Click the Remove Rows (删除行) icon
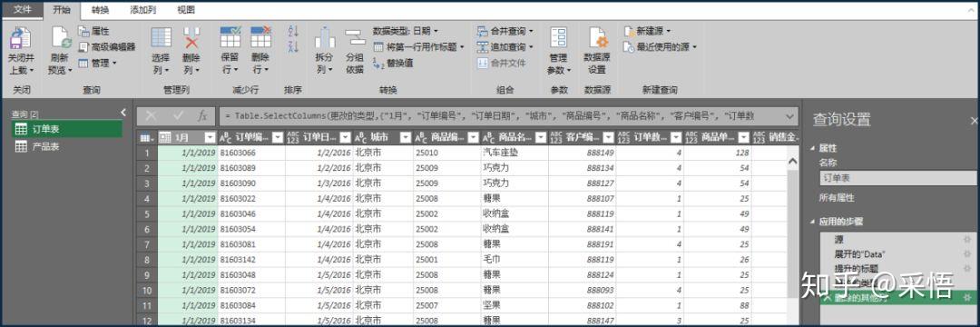This screenshot has width=980, height=327. [260, 37]
